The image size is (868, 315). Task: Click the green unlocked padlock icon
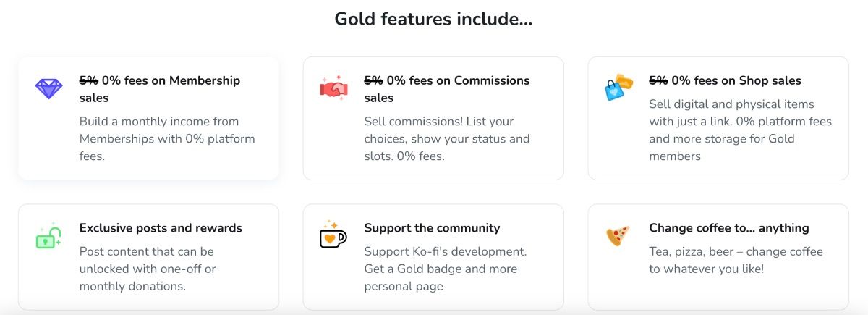point(48,237)
